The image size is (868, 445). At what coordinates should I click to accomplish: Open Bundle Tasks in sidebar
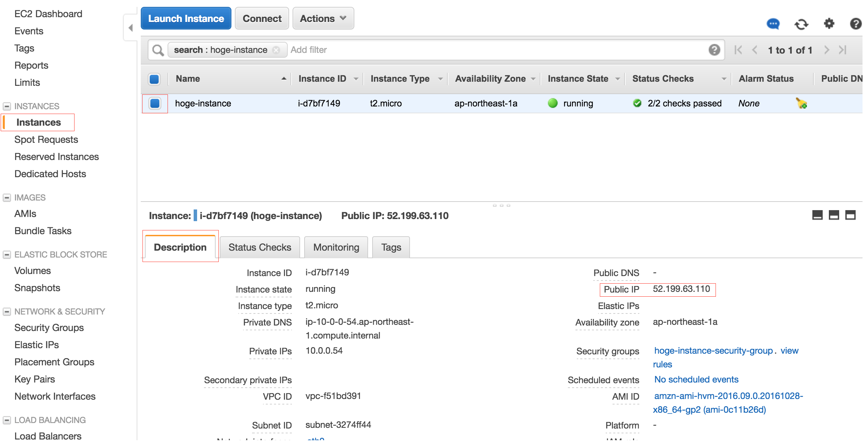[43, 231]
